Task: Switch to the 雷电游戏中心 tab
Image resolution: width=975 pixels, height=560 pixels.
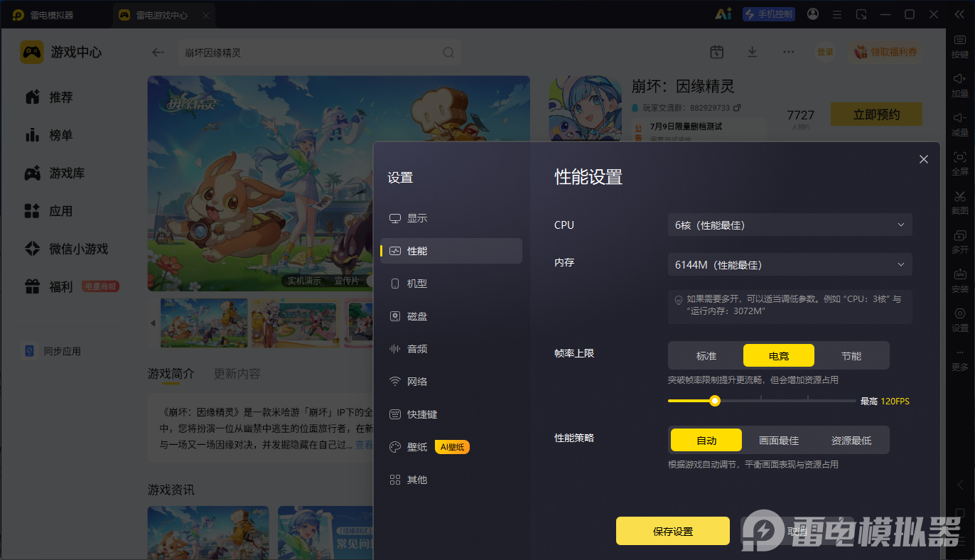Action: 164,15
